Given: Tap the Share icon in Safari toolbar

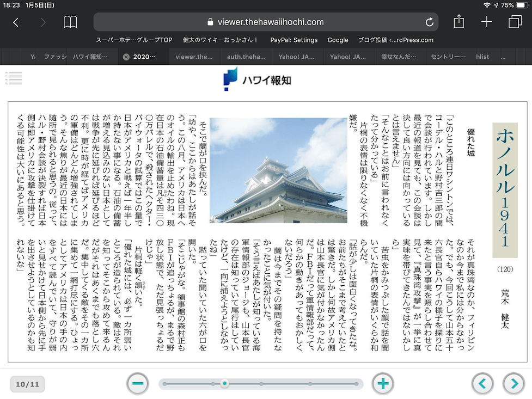Looking at the screenshot, I should (459, 22).
